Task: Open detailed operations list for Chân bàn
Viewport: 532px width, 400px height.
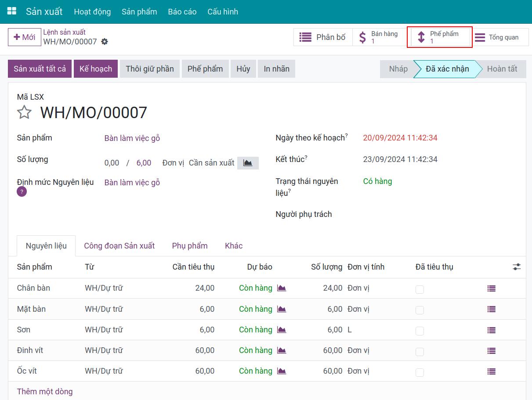Action: [x=491, y=288]
